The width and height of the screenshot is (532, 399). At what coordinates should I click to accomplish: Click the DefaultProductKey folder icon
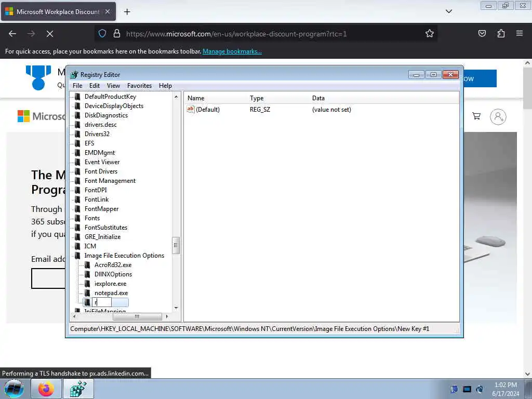pos(78,96)
